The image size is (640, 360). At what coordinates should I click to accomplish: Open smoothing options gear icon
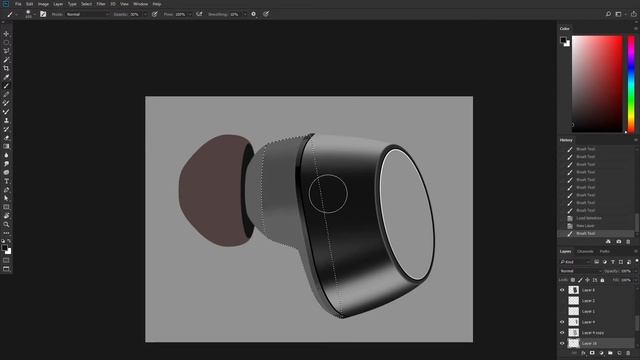click(253, 14)
